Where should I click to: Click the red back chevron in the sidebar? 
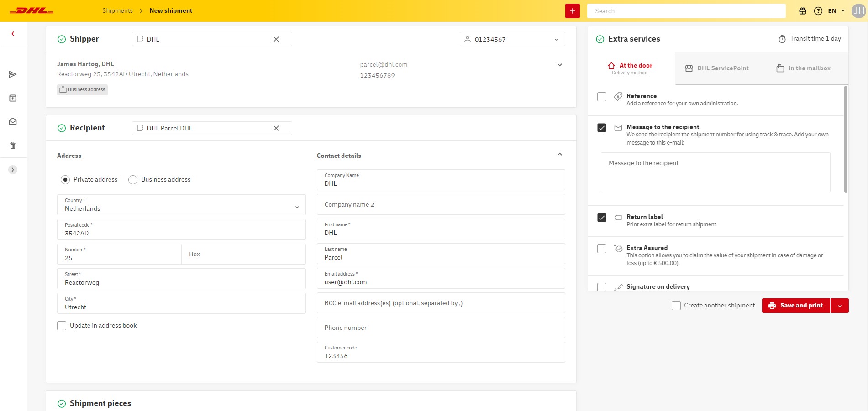pyautogui.click(x=13, y=34)
